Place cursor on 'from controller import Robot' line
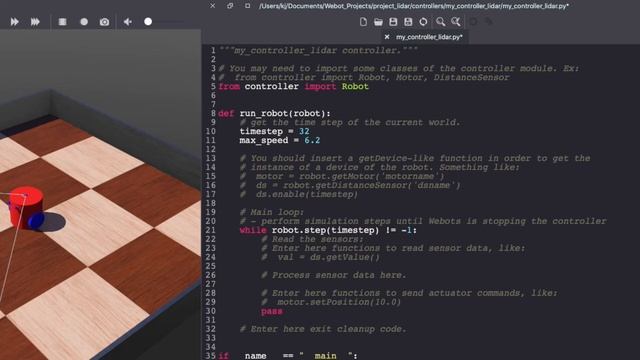 (293, 87)
